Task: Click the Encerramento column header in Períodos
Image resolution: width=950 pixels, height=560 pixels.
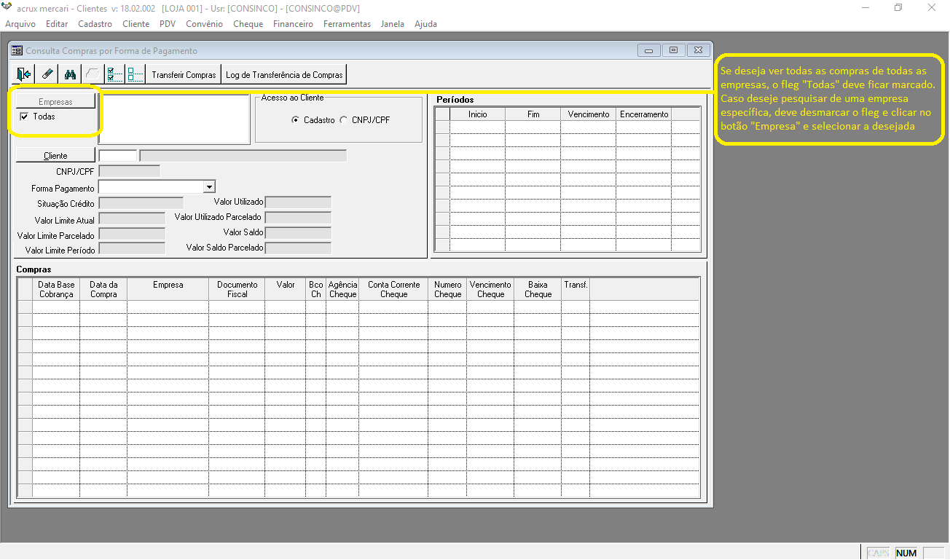Action: pos(644,114)
